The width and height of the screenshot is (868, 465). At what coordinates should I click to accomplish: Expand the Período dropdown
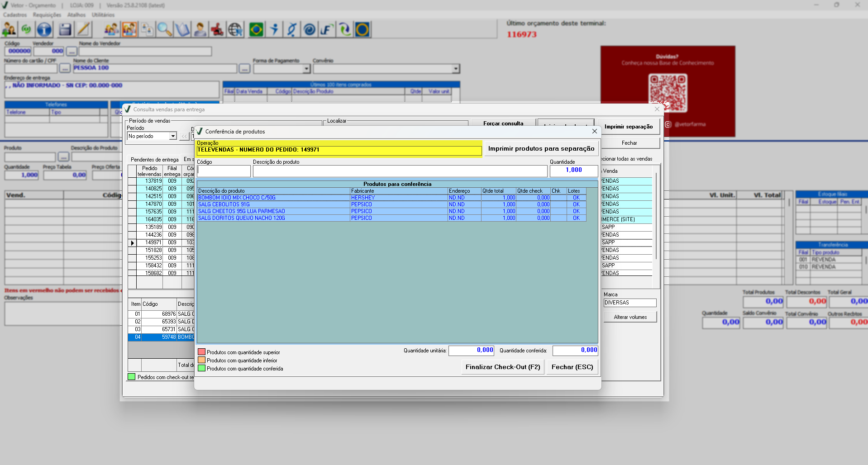(172, 136)
